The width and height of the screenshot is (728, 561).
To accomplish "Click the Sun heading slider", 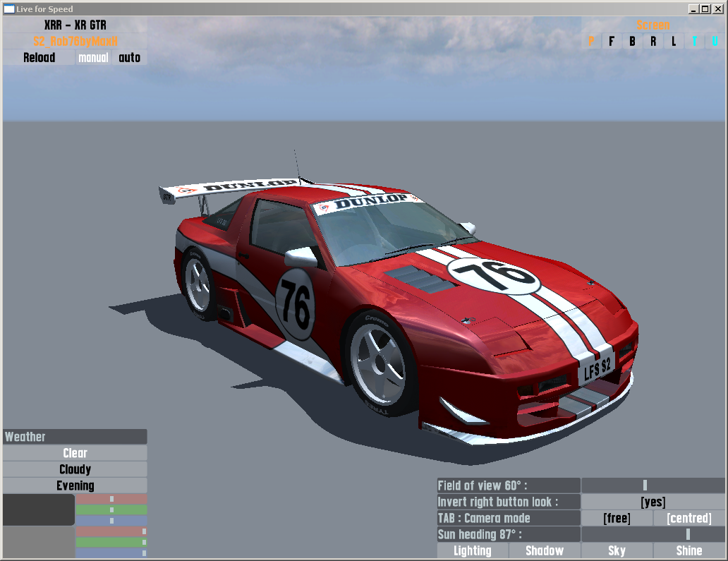I will [x=653, y=534].
